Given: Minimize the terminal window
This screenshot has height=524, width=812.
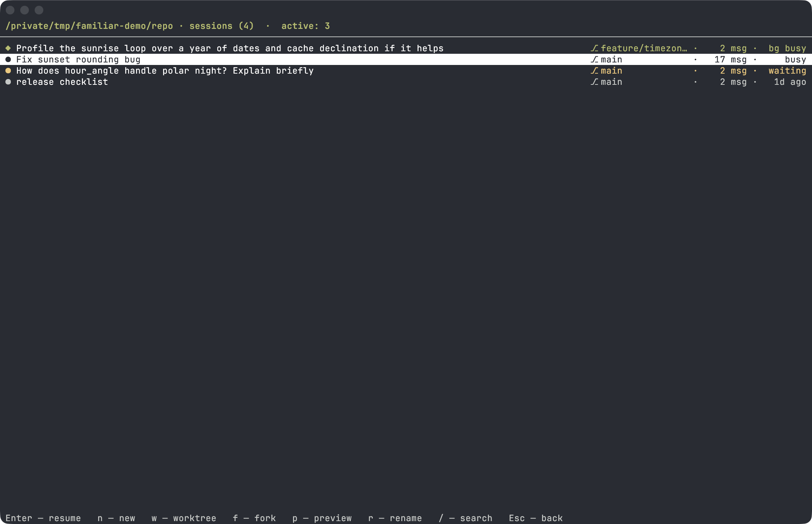Looking at the screenshot, I should click(x=25, y=10).
